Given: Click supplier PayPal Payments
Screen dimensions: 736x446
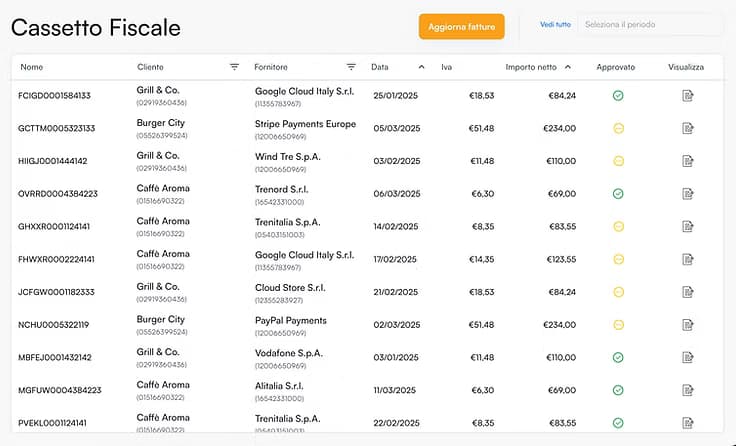Looking at the screenshot, I should tap(291, 321).
